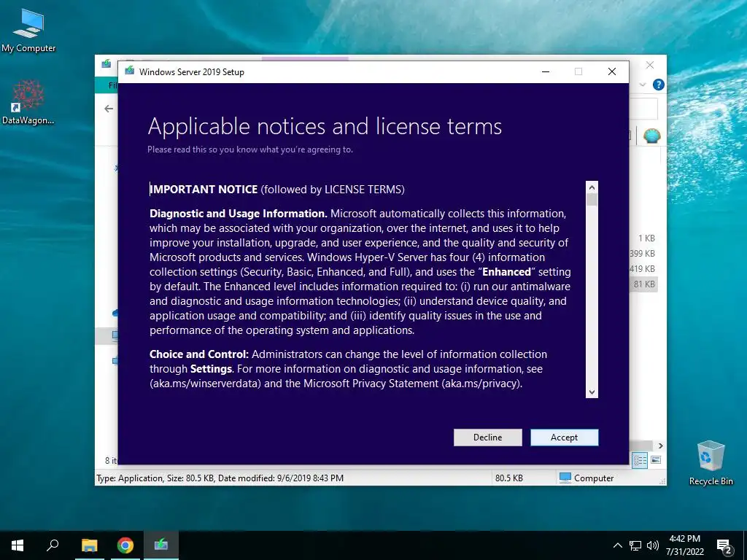Select the DataWagon desktop shortcut
The height and width of the screenshot is (560, 747).
click(x=28, y=102)
